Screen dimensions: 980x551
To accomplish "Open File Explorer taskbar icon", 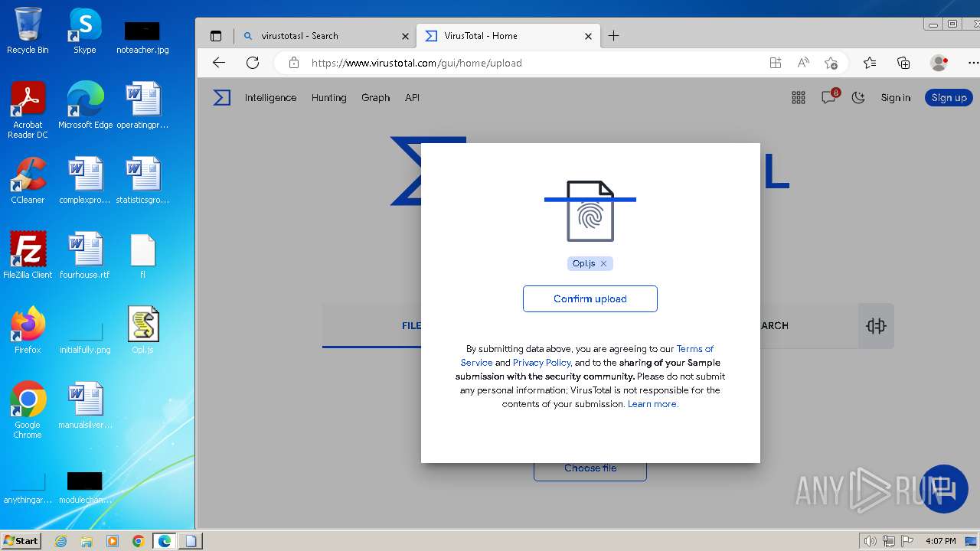I will tap(87, 541).
